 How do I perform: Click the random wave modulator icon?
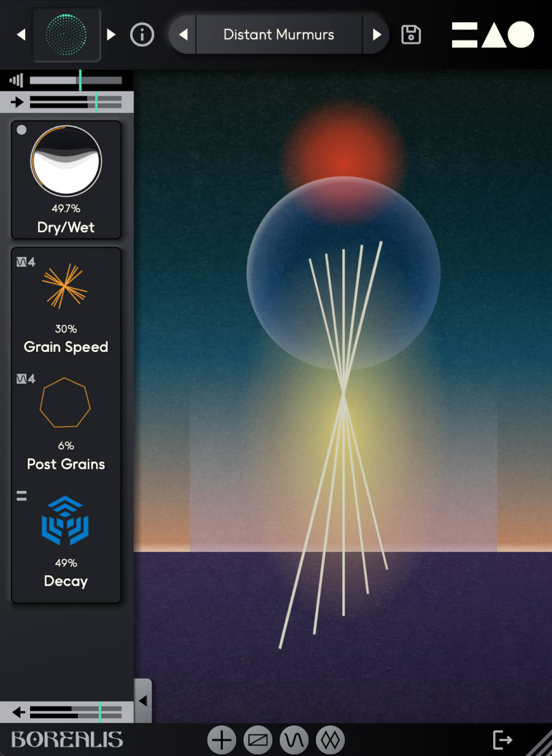pyautogui.click(x=329, y=739)
